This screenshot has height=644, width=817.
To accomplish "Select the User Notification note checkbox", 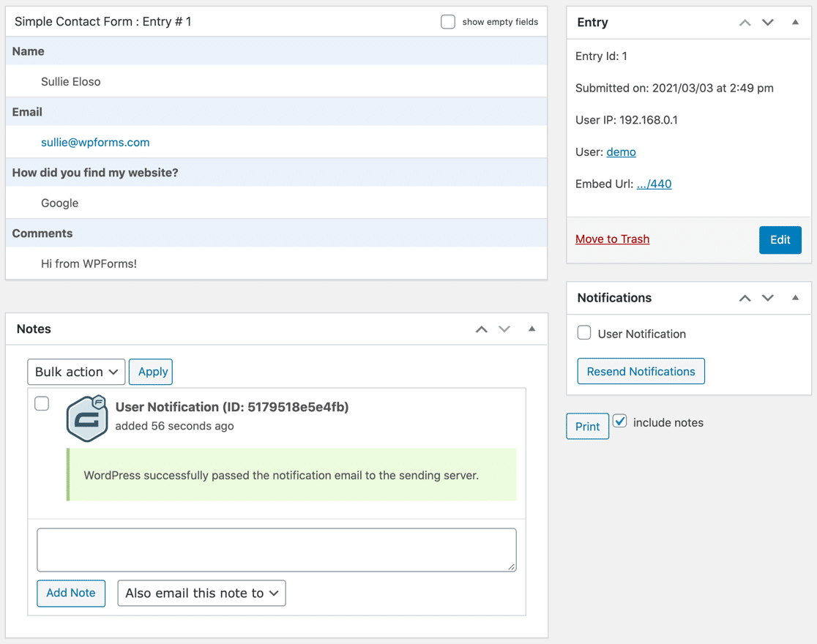I will click(42, 403).
